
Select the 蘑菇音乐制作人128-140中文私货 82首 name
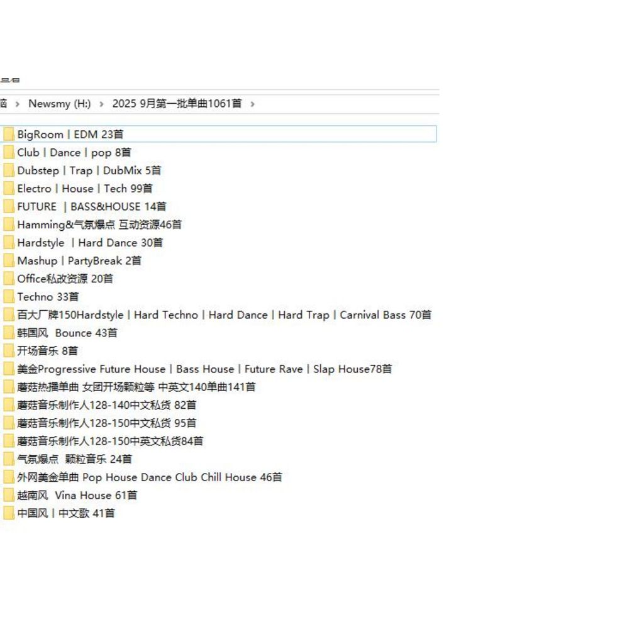point(107,406)
